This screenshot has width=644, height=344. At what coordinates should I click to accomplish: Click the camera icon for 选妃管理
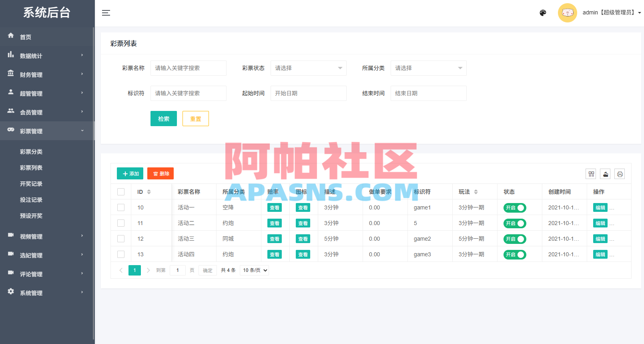pos(11,254)
